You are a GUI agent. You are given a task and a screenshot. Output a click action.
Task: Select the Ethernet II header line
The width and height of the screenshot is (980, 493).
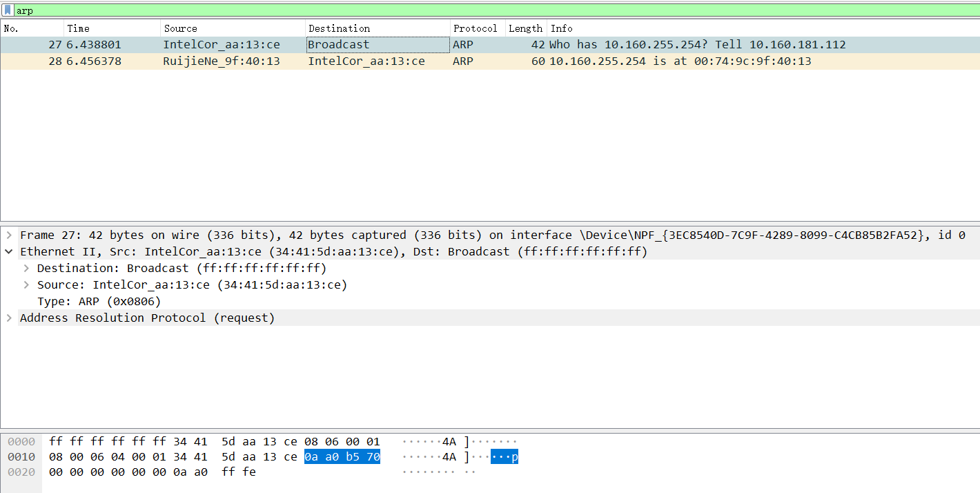[334, 252]
